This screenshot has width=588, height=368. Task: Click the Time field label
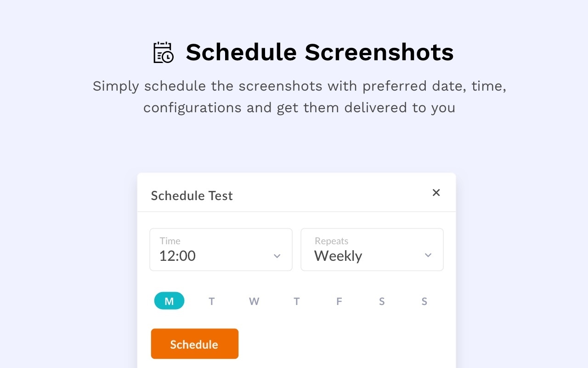click(170, 241)
